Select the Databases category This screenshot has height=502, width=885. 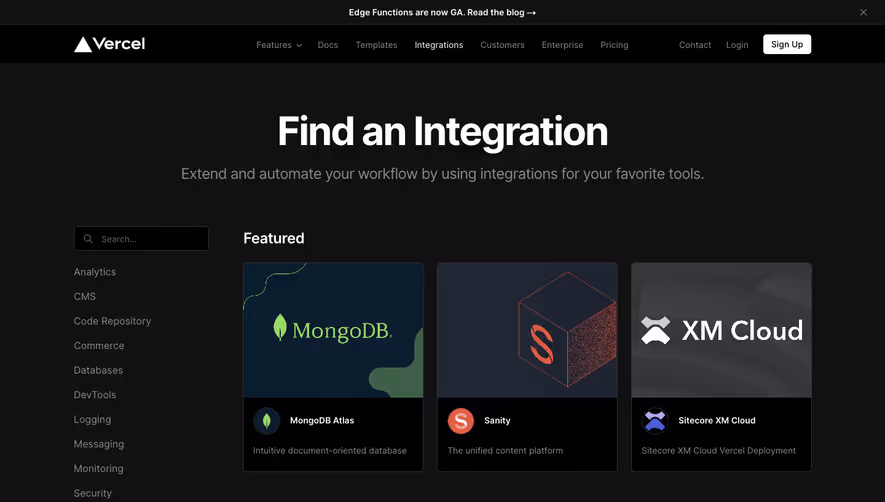(x=98, y=370)
